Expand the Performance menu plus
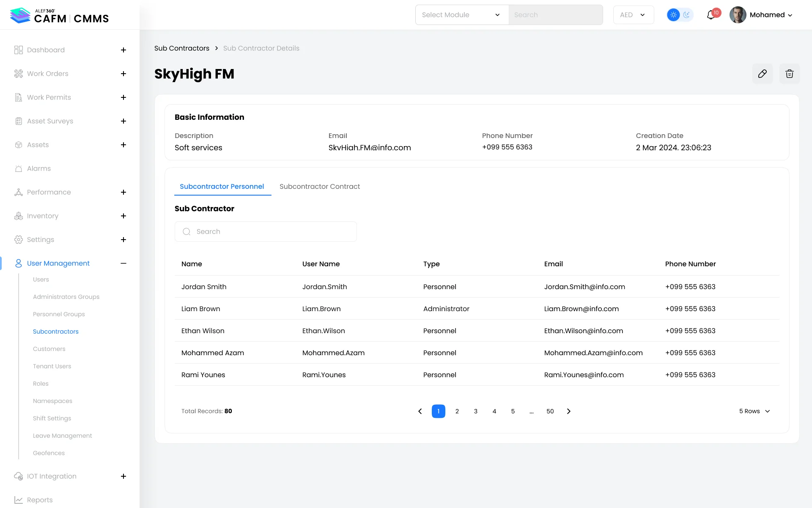The image size is (812, 508). coord(123,192)
